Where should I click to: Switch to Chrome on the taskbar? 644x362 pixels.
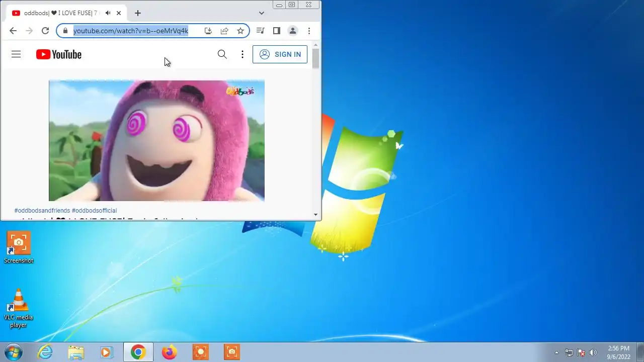point(138,352)
